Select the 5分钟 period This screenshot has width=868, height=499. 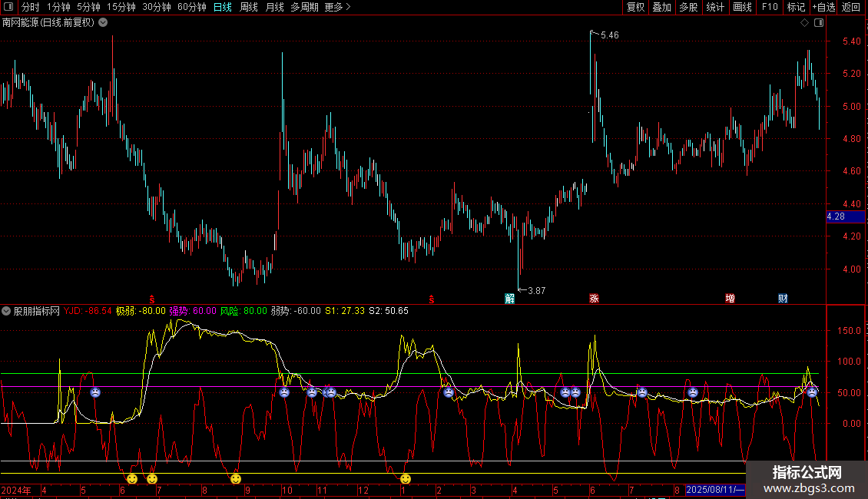[88, 7]
